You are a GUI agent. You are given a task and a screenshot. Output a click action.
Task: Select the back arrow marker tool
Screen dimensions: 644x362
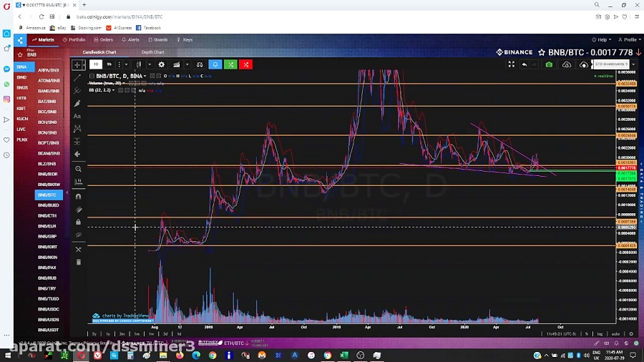pos(77,155)
